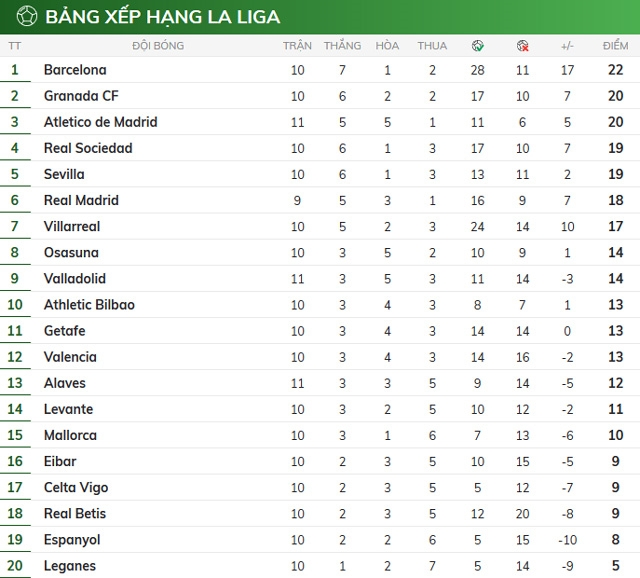The height and width of the screenshot is (578, 640).
Task: Click the +/- goal difference header
Action: click(567, 46)
